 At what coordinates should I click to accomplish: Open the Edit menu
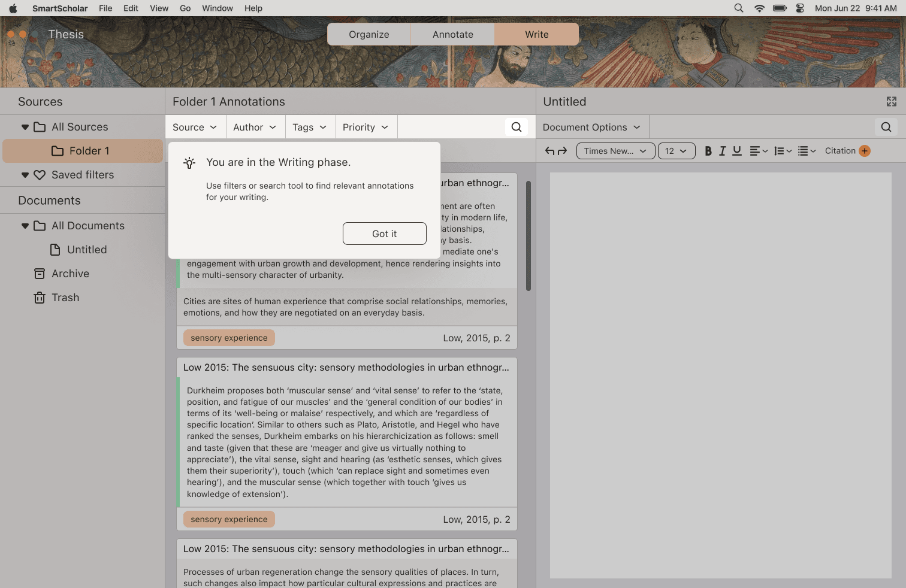coord(131,8)
